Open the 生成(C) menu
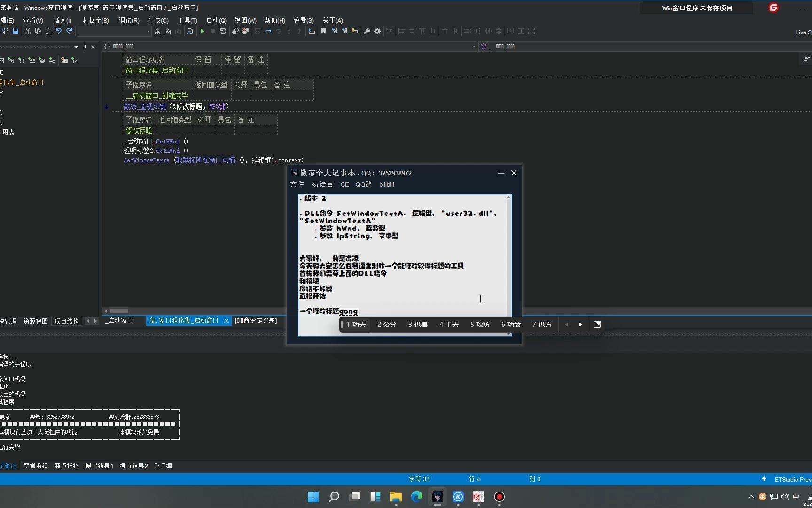The width and height of the screenshot is (812, 508). (158, 20)
